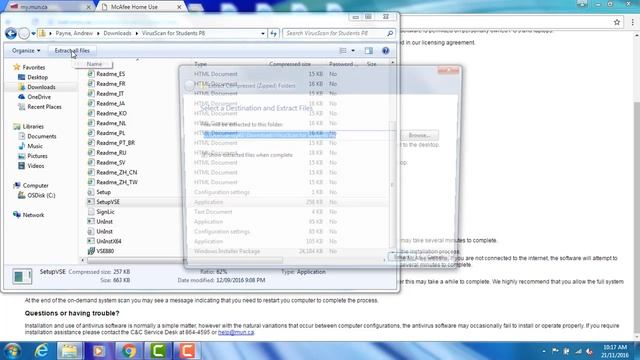Click the Explorer Back arrow button
Screen dimensions: 640x360
click(x=11, y=33)
